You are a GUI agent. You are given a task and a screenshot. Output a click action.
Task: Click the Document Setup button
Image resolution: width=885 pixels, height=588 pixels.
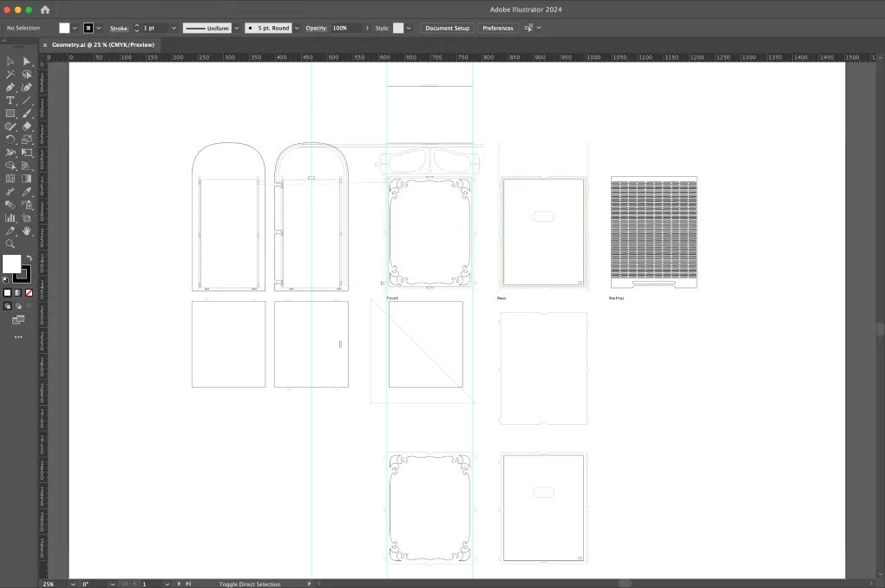click(x=447, y=28)
